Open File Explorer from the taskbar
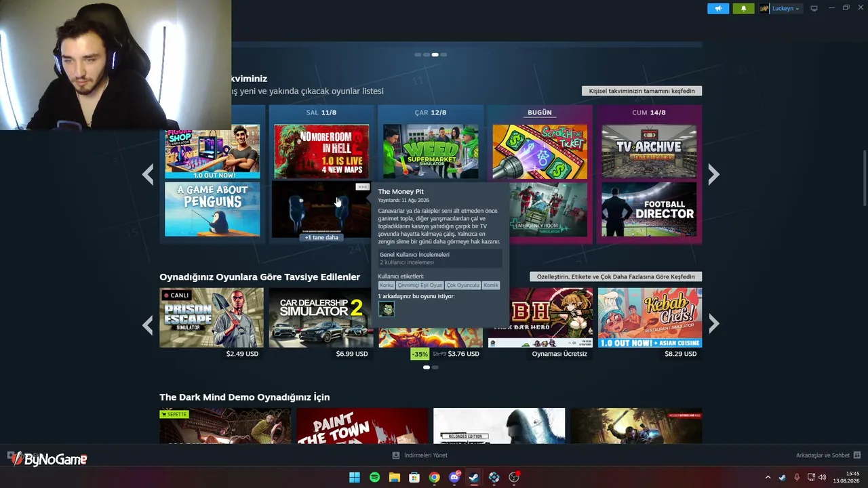 click(x=394, y=477)
